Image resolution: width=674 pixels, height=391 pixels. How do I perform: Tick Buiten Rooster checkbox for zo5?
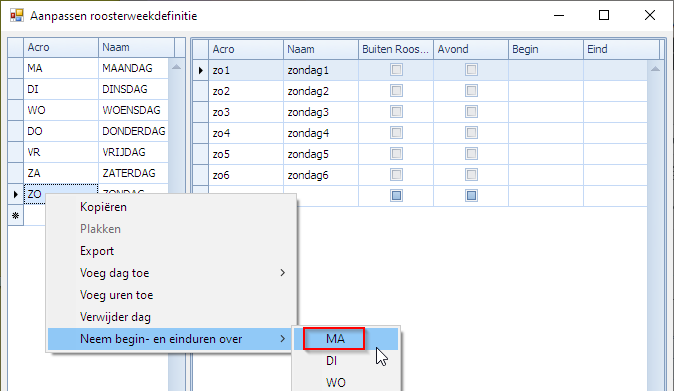[396, 154]
